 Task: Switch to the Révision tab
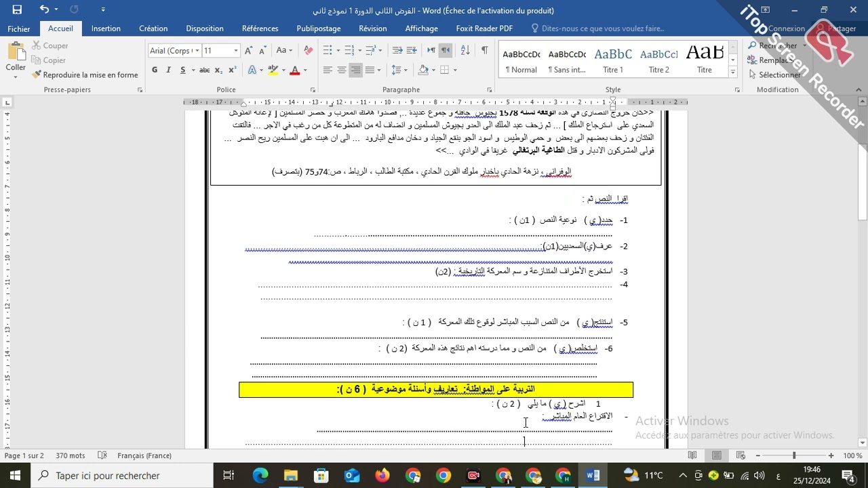click(373, 28)
